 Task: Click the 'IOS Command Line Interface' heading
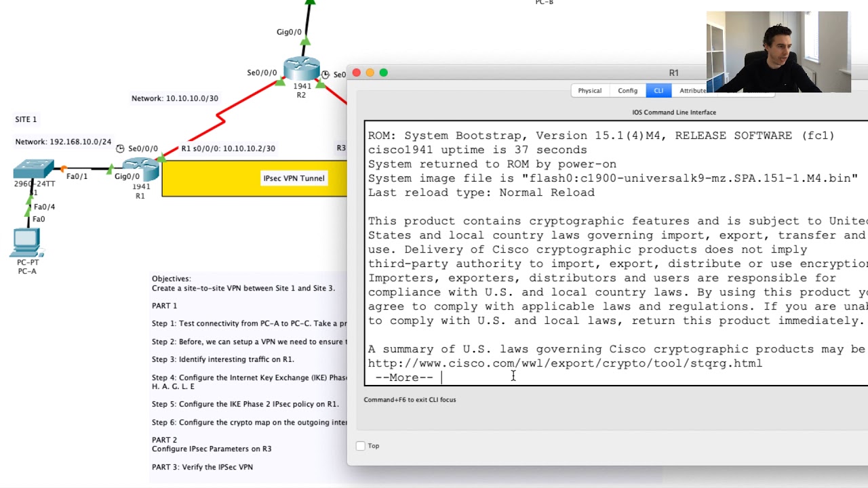[x=674, y=113]
